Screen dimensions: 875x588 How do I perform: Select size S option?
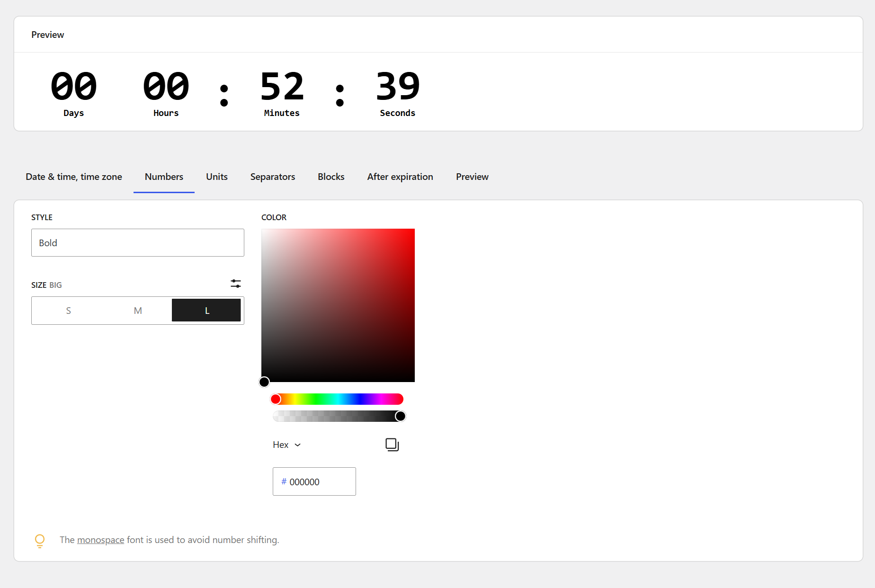pyautogui.click(x=69, y=311)
